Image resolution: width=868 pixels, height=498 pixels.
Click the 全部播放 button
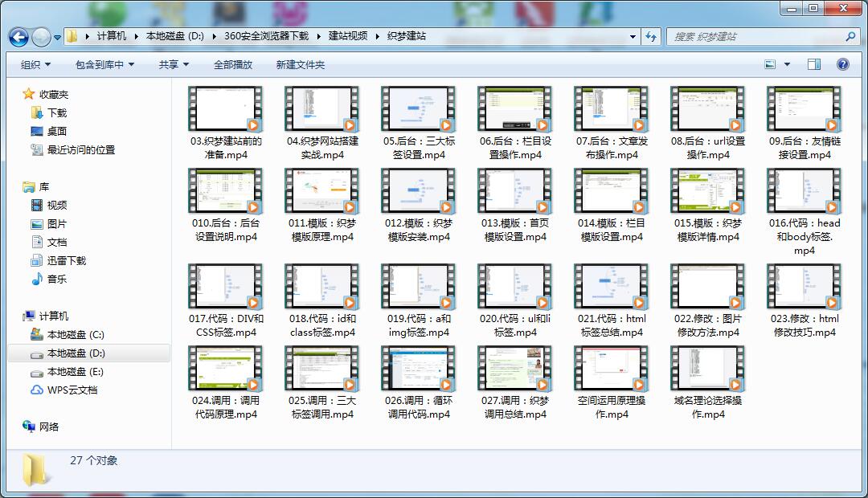233,64
